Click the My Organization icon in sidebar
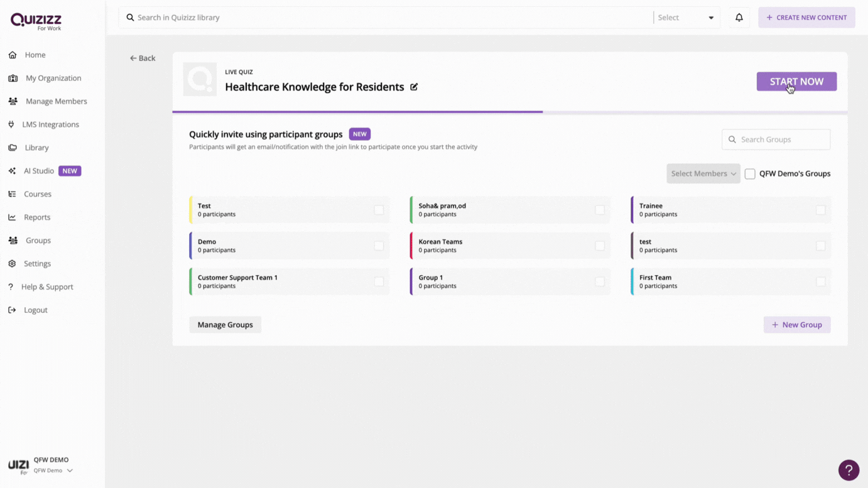The height and width of the screenshot is (488, 868). click(x=13, y=78)
